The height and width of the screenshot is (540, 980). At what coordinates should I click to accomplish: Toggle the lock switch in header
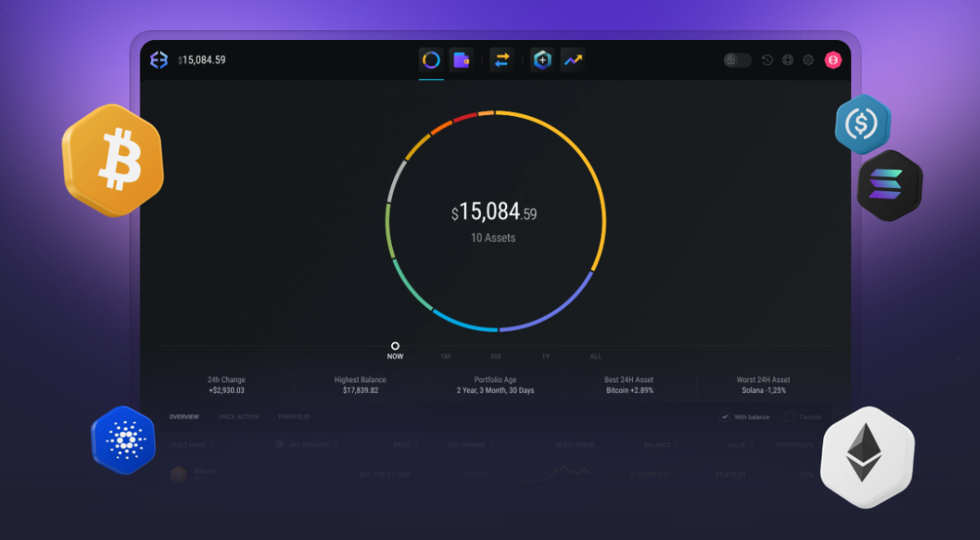(737, 60)
